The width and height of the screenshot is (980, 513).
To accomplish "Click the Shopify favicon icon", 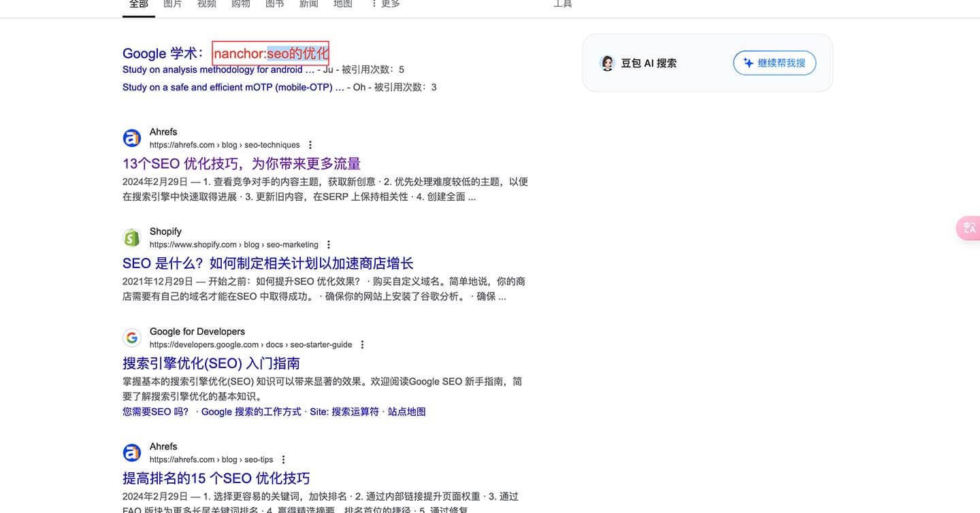I will pyautogui.click(x=132, y=238).
